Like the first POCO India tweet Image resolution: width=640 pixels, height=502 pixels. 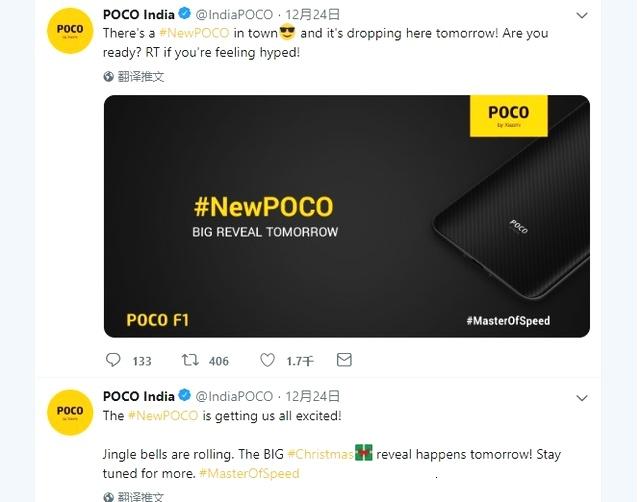coord(267,360)
